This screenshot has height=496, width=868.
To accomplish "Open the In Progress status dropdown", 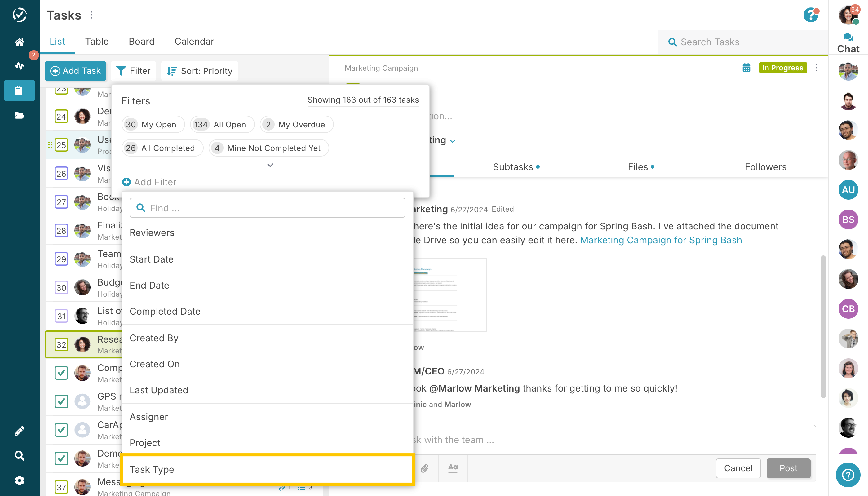I will pyautogui.click(x=782, y=68).
